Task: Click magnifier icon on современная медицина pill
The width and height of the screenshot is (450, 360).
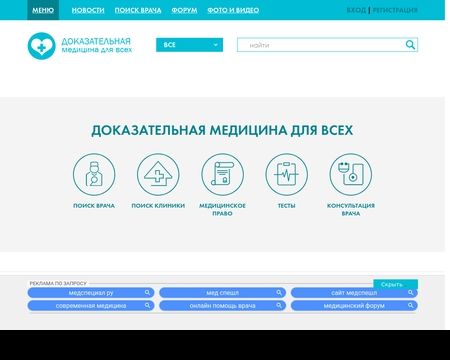Action: (x=147, y=305)
